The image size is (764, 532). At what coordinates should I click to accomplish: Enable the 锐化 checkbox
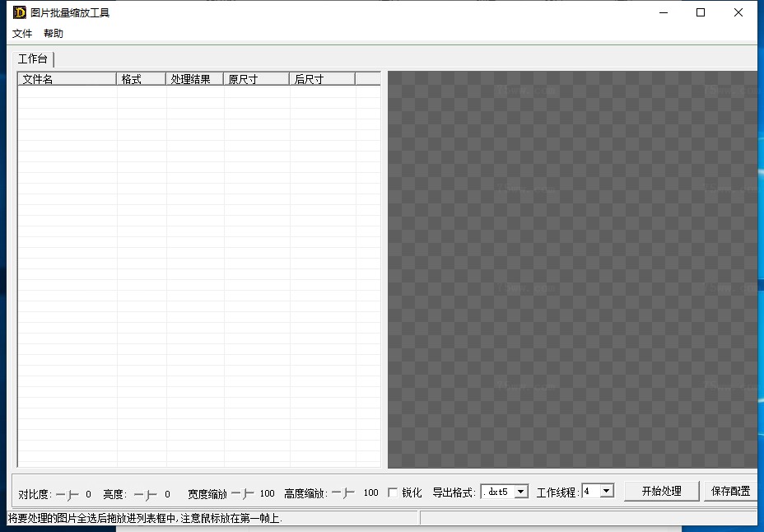pyautogui.click(x=393, y=492)
